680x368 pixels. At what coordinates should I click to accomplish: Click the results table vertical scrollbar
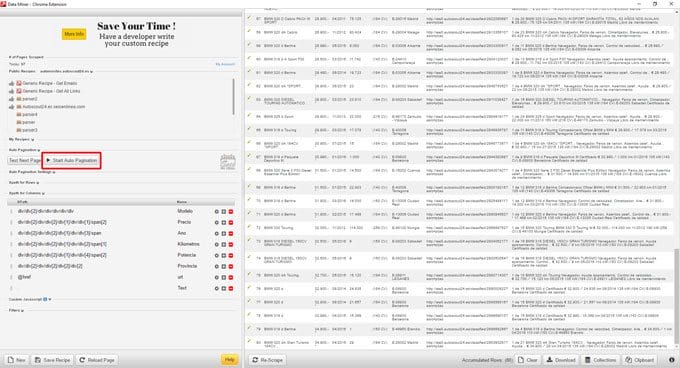click(x=677, y=297)
